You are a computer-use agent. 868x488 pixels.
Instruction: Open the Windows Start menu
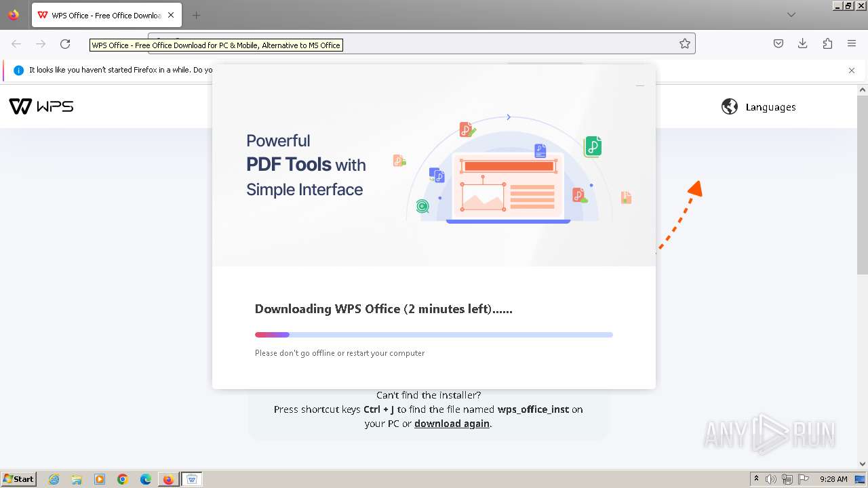(x=18, y=479)
